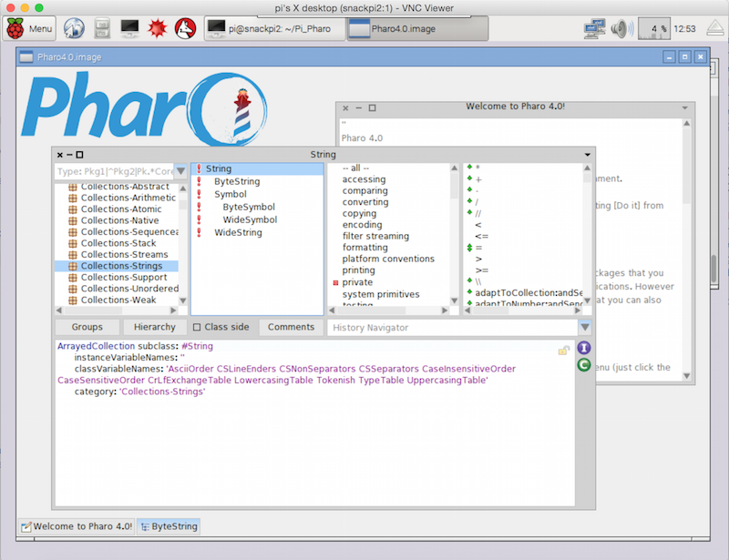The height and width of the screenshot is (560, 729).
Task: Select the filter streaming protocol
Action: click(375, 236)
